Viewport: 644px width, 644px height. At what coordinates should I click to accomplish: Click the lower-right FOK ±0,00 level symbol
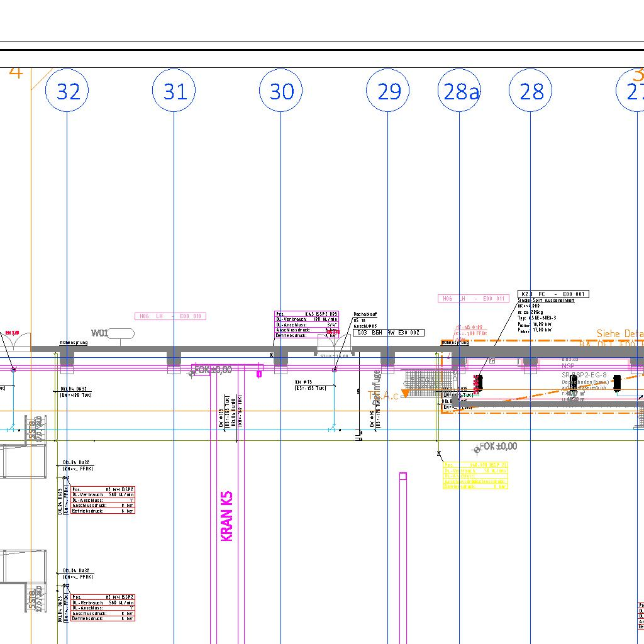[x=477, y=449]
